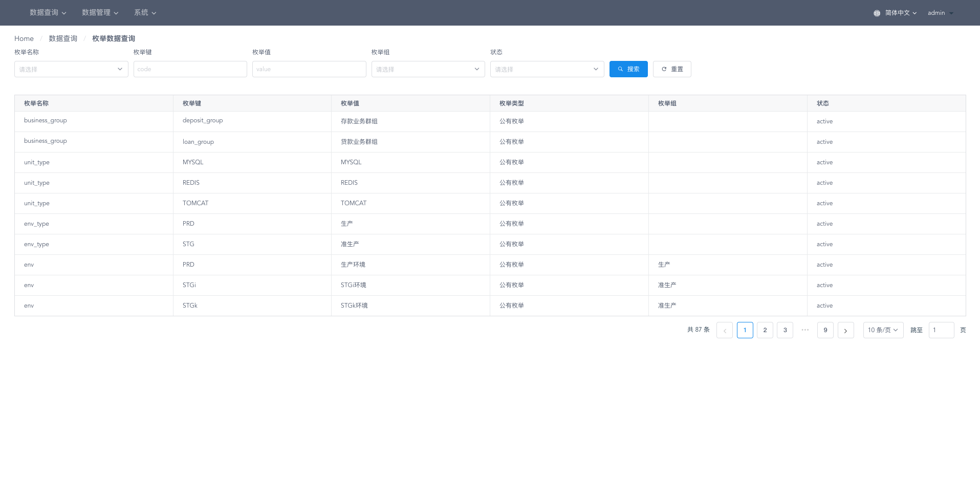
Task: Click the pagination ellipsis jump icon
Action: point(805,330)
